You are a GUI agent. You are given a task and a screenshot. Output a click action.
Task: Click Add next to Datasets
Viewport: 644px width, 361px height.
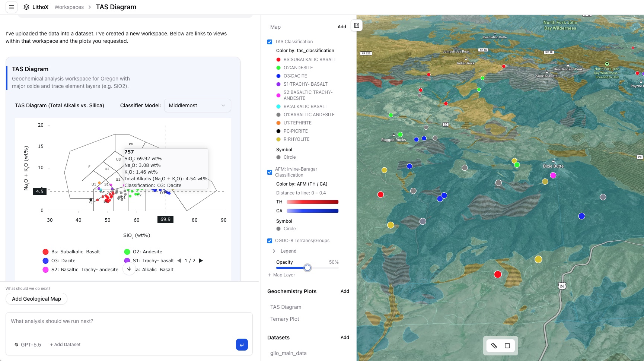pos(345,338)
